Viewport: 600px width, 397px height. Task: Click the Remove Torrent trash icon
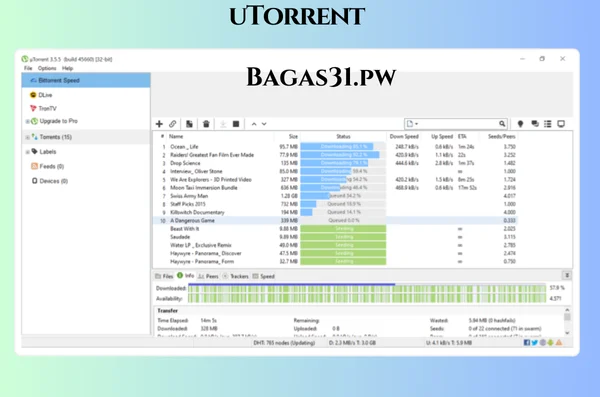tap(206, 124)
